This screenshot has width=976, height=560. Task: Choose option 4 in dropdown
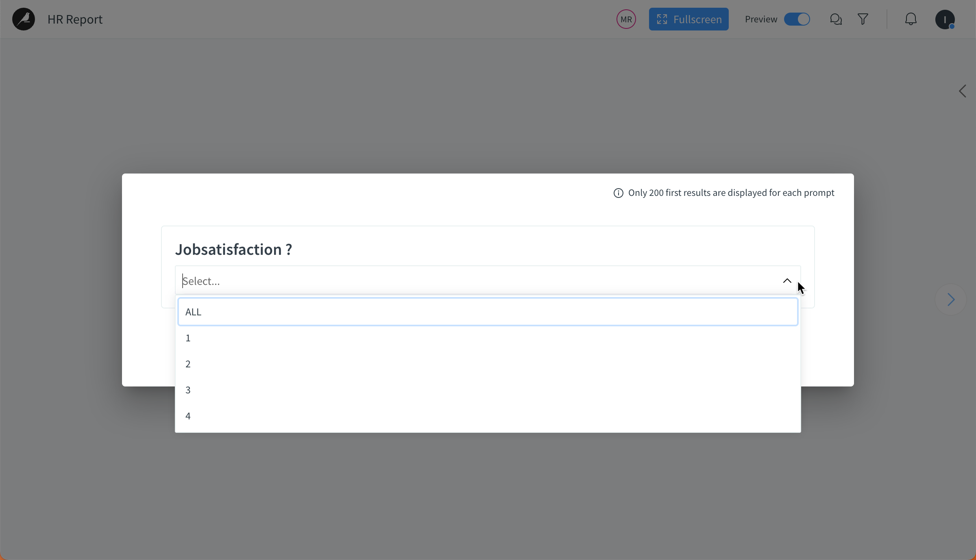488,416
